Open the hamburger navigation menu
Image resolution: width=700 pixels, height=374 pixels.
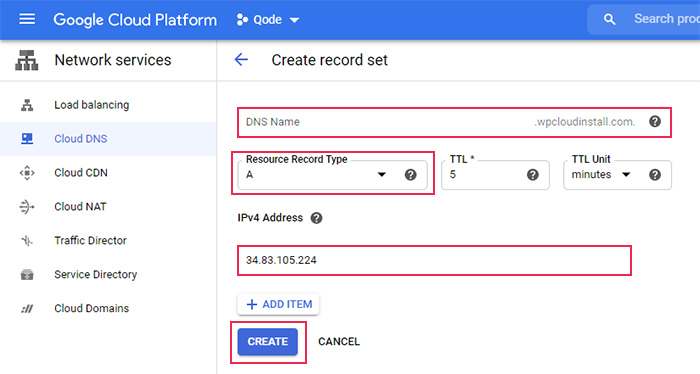27,19
